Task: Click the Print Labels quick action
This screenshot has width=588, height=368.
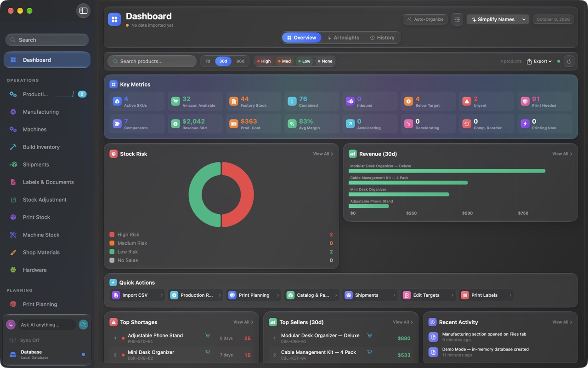Action: tap(486, 295)
